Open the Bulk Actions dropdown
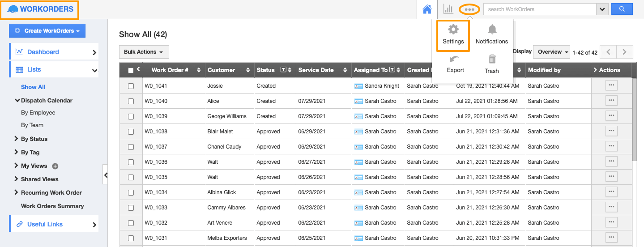This screenshot has width=644, height=247. click(144, 52)
